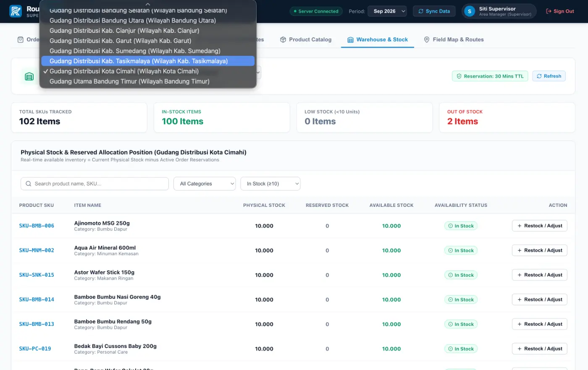Focus the search product name field
This screenshot has width=588, height=370.
pos(94,184)
